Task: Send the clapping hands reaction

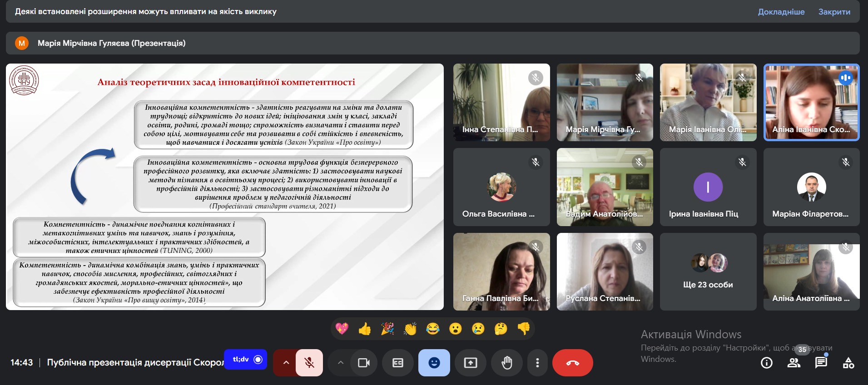Action: (x=410, y=329)
